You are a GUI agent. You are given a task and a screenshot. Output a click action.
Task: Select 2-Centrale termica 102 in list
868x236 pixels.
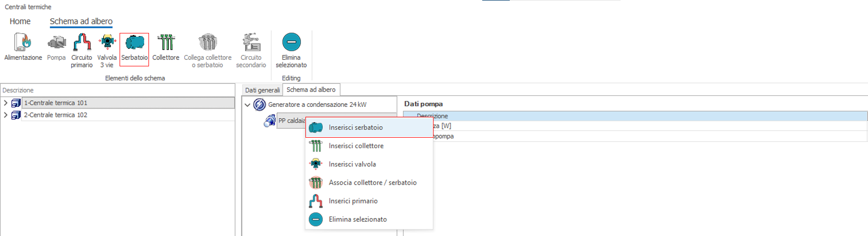pyautogui.click(x=55, y=115)
